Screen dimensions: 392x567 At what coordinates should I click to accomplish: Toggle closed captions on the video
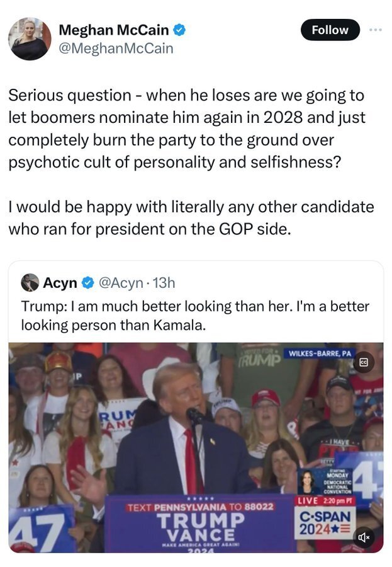363,362
